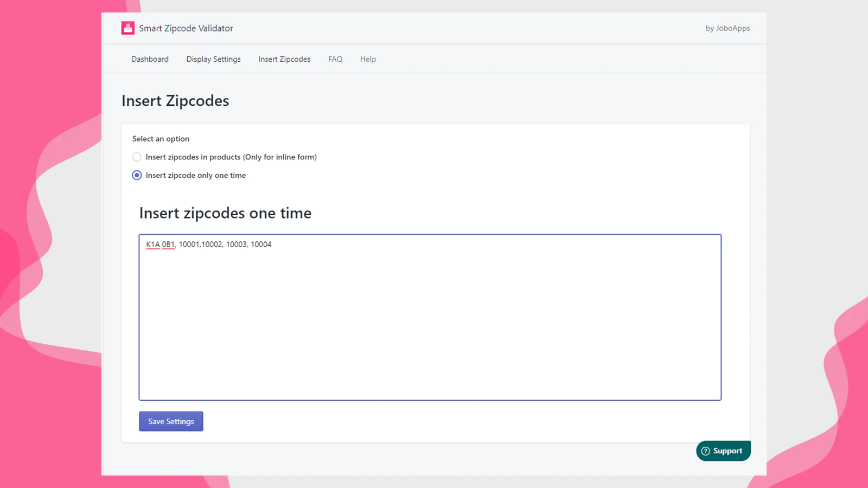Open the Support chat button
This screenshot has height=488, width=868.
(x=723, y=451)
